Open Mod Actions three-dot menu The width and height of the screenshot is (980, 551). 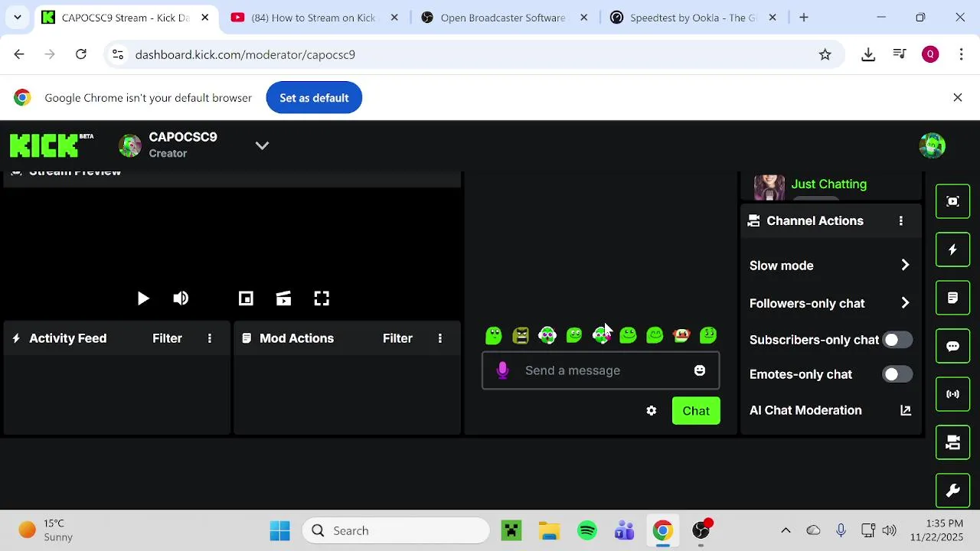pyautogui.click(x=440, y=338)
